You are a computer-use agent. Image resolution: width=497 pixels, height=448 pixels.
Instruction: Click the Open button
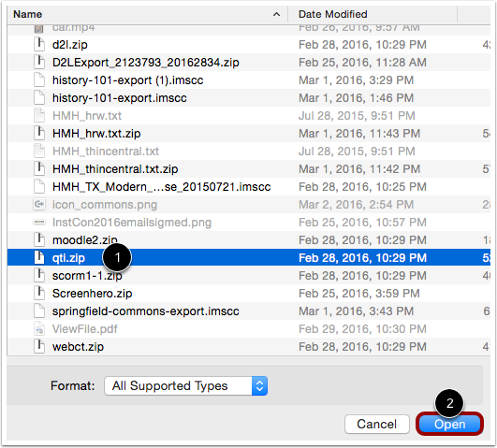click(449, 424)
